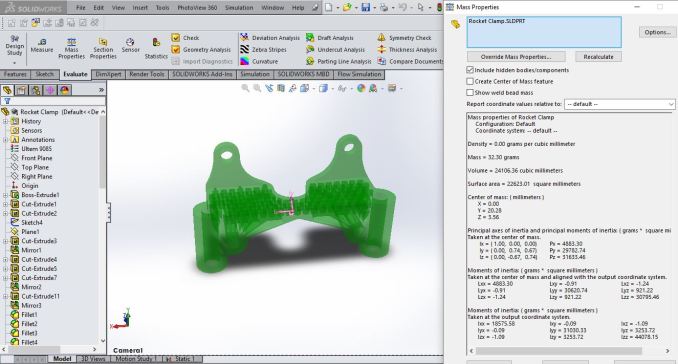
Task: Enable Zebra Stripes display
Action: point(264,50)
